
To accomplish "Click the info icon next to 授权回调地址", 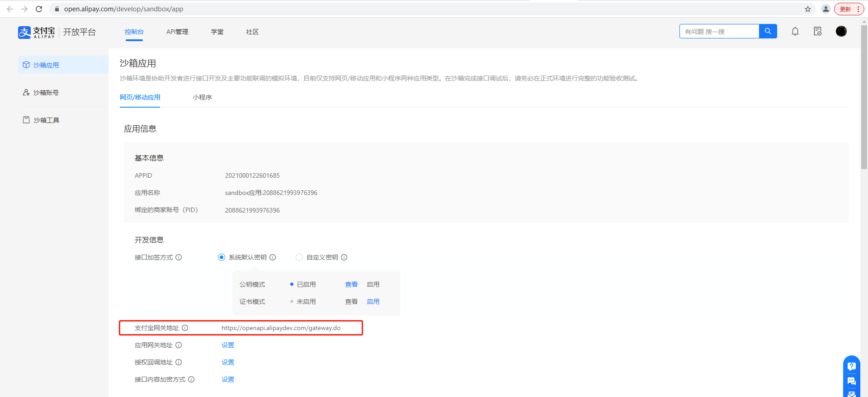I will 179,362.
